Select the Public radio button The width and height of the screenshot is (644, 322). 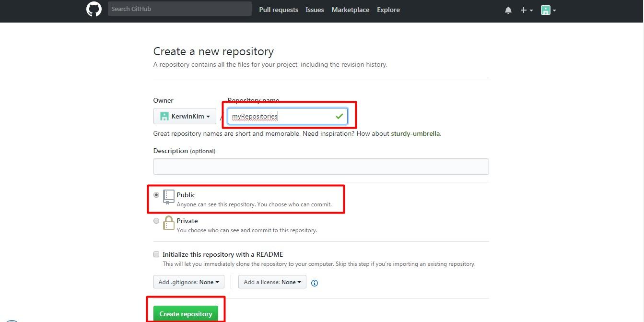click(156, 195)
